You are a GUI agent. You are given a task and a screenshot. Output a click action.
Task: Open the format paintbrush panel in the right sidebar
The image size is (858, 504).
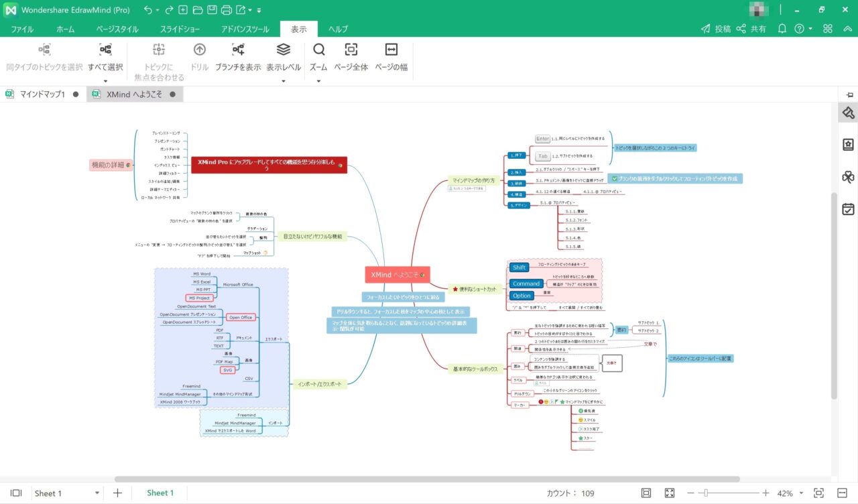coord(848,113)
